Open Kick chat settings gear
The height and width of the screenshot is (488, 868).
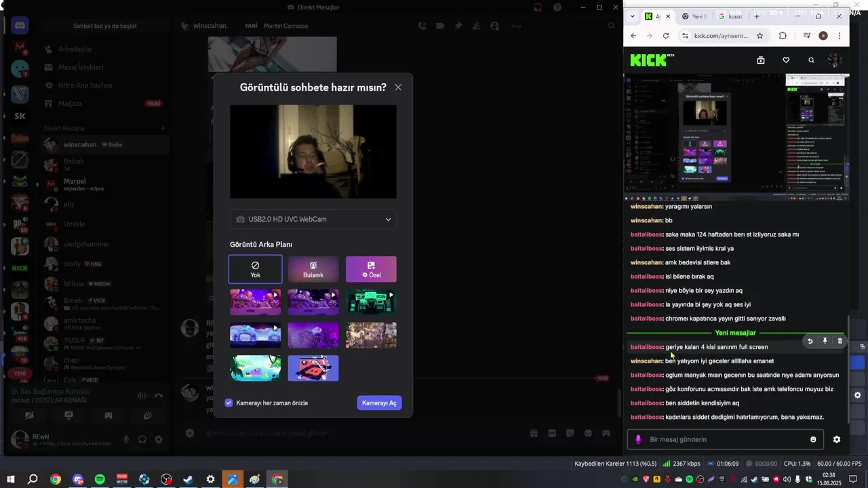[x=837, y=439]
